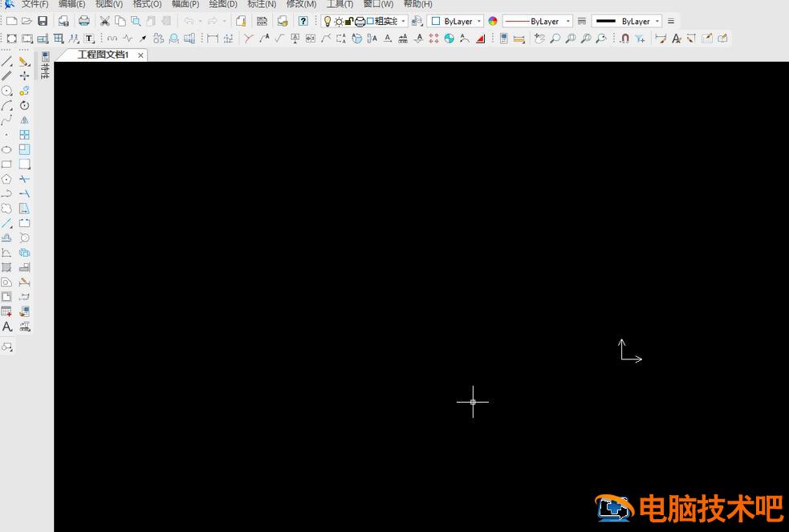The width and height of the screenshot is (789, 532).
Task: Select the Trim tool
Action: tap(24, 179)
